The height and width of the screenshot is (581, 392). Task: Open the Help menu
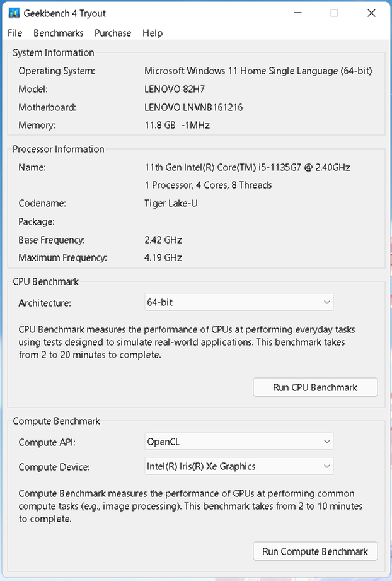click(153, 33)
